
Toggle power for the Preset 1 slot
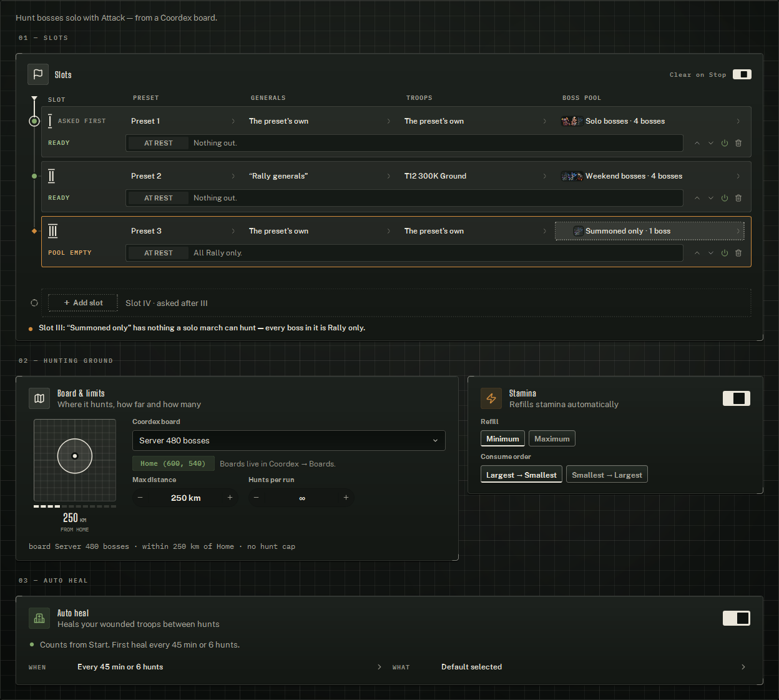tap(725, 143)
